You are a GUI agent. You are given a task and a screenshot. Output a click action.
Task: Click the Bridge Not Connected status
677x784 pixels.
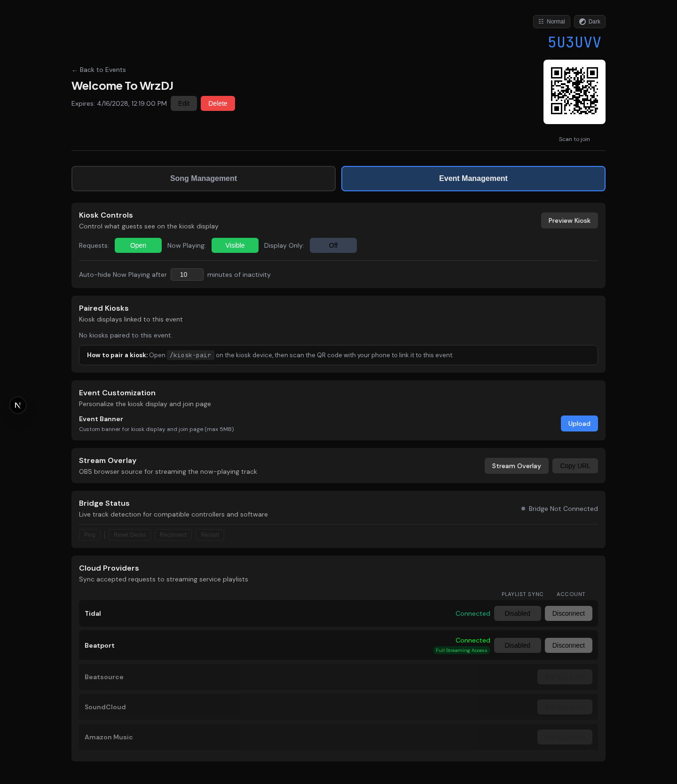coord(559,509)
